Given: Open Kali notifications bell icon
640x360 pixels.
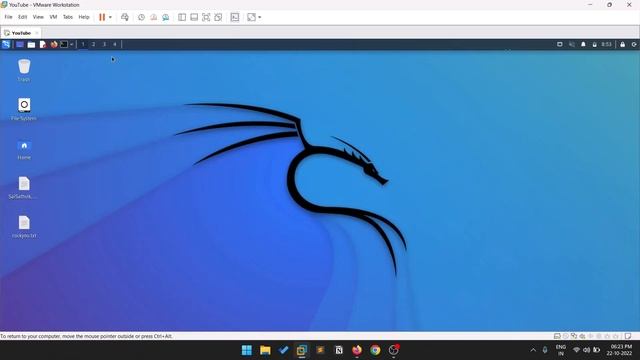Looking at the screenshot, I should (x=583, y=44).
